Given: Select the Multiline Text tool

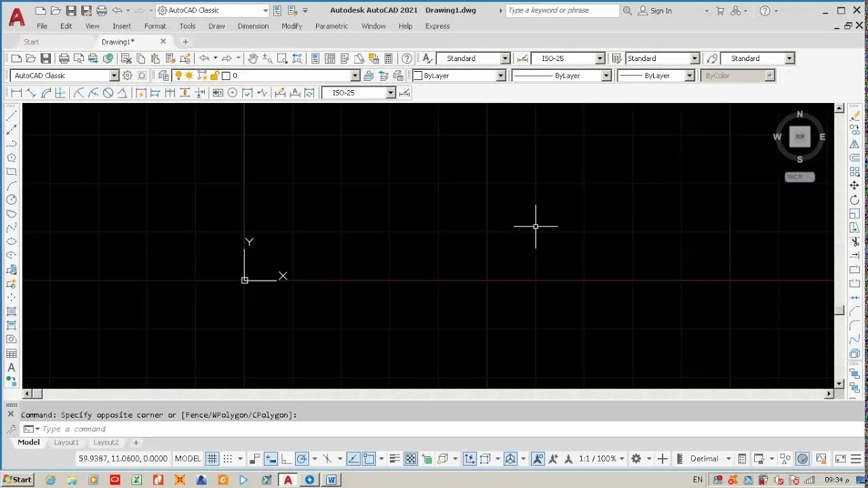Looking at the screenshot, I should (12, 367).
